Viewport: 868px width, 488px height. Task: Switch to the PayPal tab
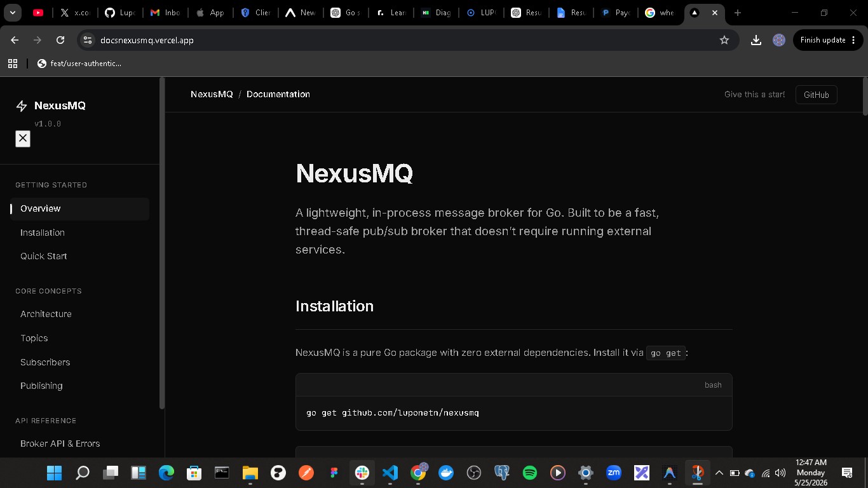tap(615, 13)
